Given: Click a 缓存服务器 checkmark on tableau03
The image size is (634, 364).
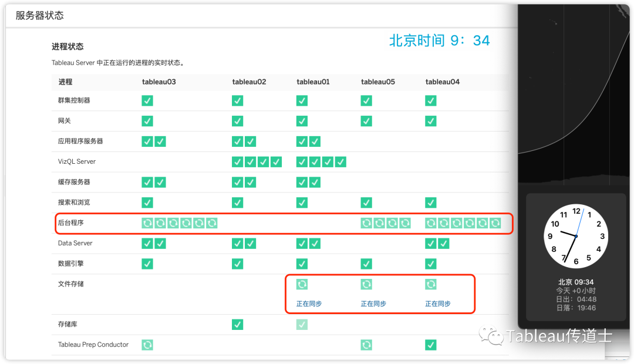Looking at the screenshot, I should pyautogui.click(x=147, y=182).
